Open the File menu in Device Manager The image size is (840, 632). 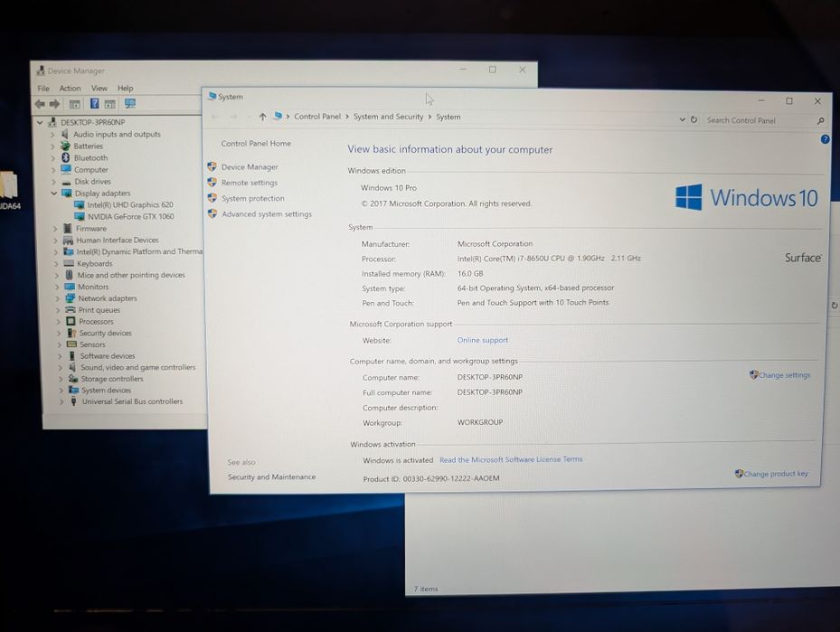pyautogui.click(x=43, y=88)
